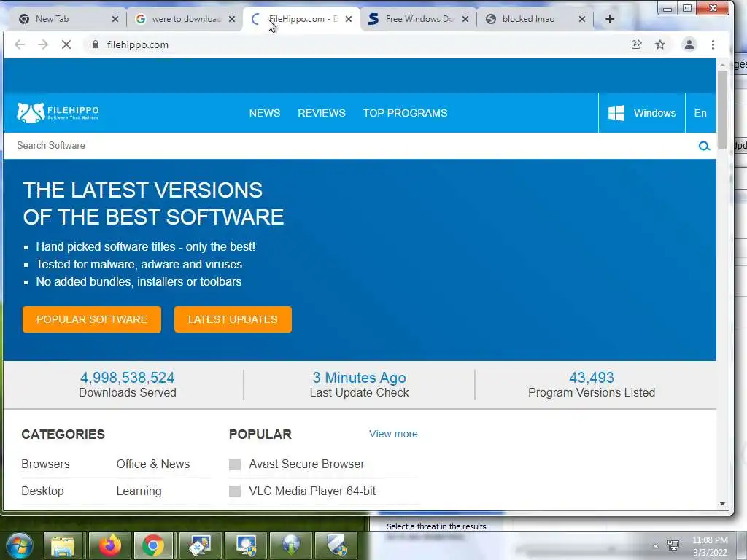Close the FileHippo.com tab
The width and height of the screenshot is (747, 560).
point(348,19)
